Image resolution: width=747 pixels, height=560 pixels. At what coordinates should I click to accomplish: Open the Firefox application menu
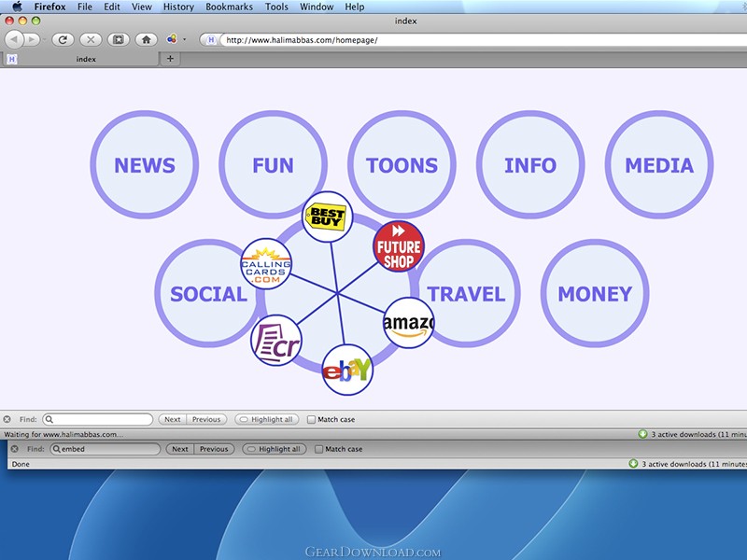pos(49,7)
